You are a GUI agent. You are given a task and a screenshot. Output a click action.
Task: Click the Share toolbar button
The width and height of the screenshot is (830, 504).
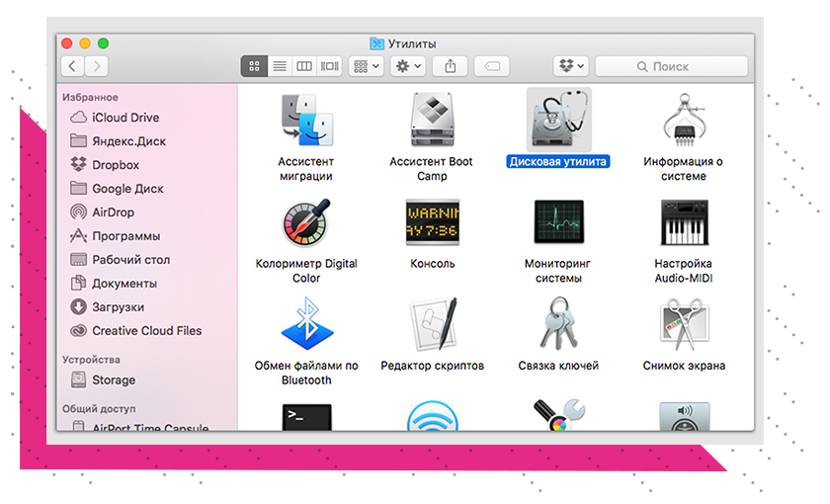pos(450,66)
